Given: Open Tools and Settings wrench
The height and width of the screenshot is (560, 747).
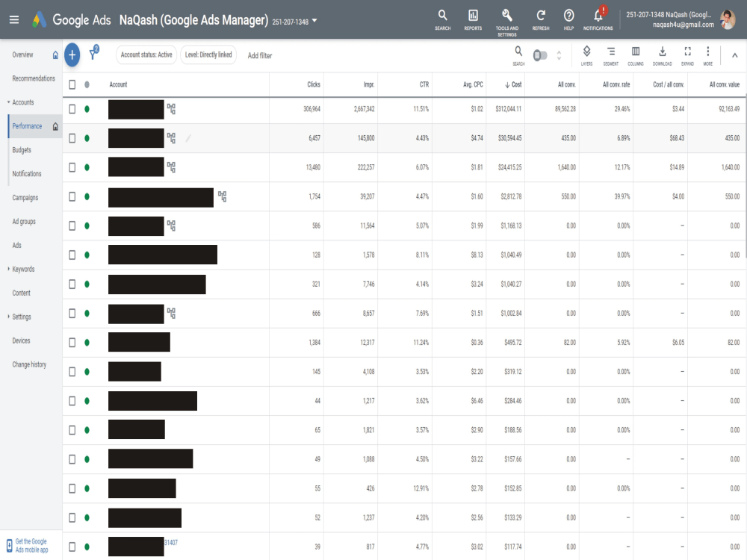Looking at the screenshot, I should click(507, 22).
